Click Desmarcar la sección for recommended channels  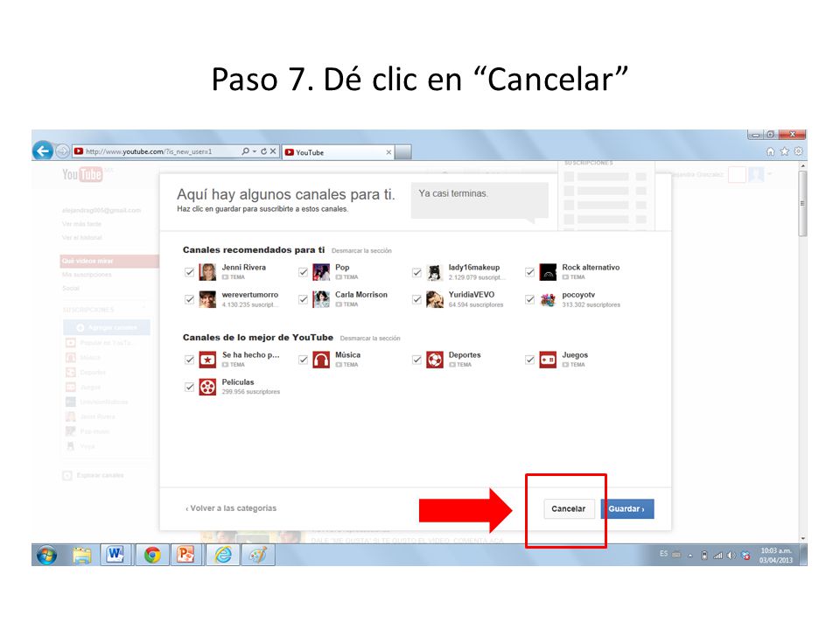pos(361,251)
